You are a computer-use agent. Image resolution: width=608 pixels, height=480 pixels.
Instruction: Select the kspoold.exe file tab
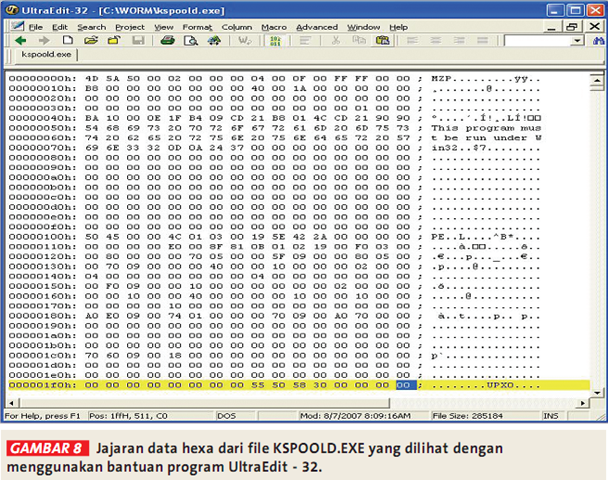[x=46, y=54]
